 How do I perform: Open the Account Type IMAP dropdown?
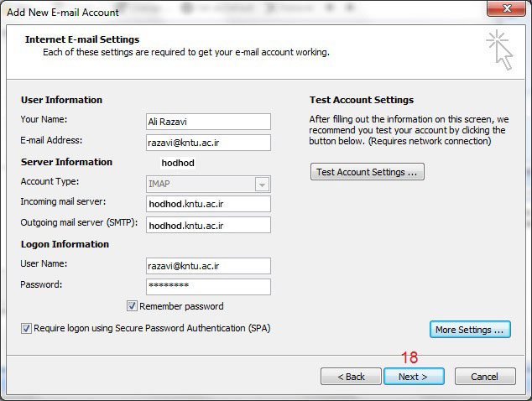[262, 185]
